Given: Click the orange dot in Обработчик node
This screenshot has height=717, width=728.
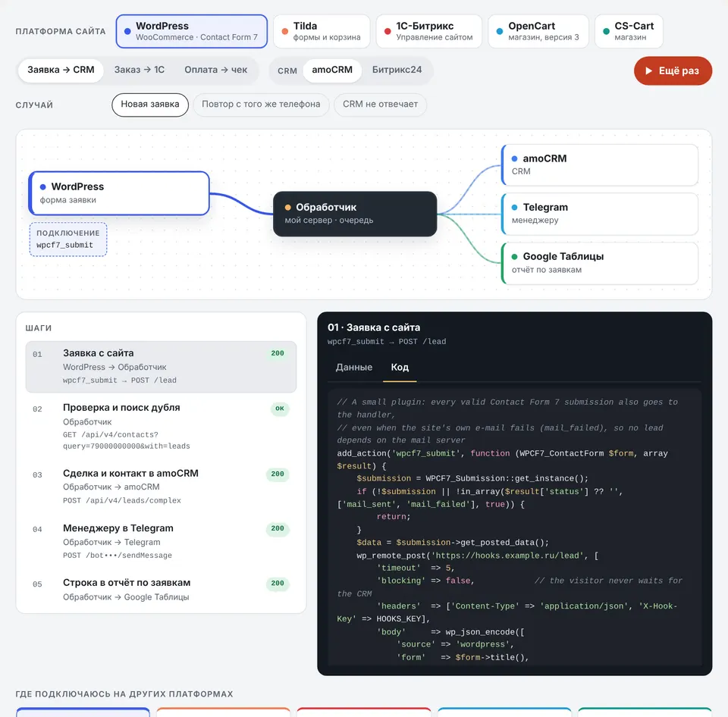Looking at the screenshot, I should click(288, 208).
